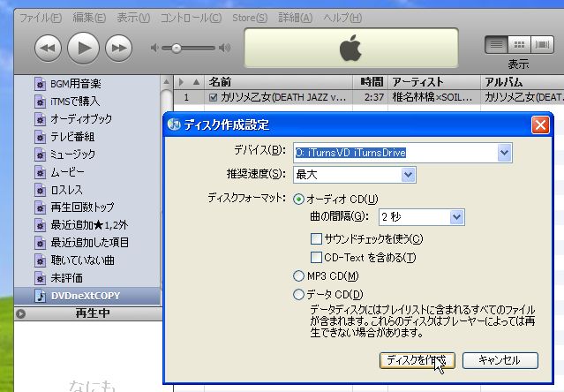564x392 pixels.
Task: Open the デバイス(B) dropdown arrow
Action: click(504, 153)
